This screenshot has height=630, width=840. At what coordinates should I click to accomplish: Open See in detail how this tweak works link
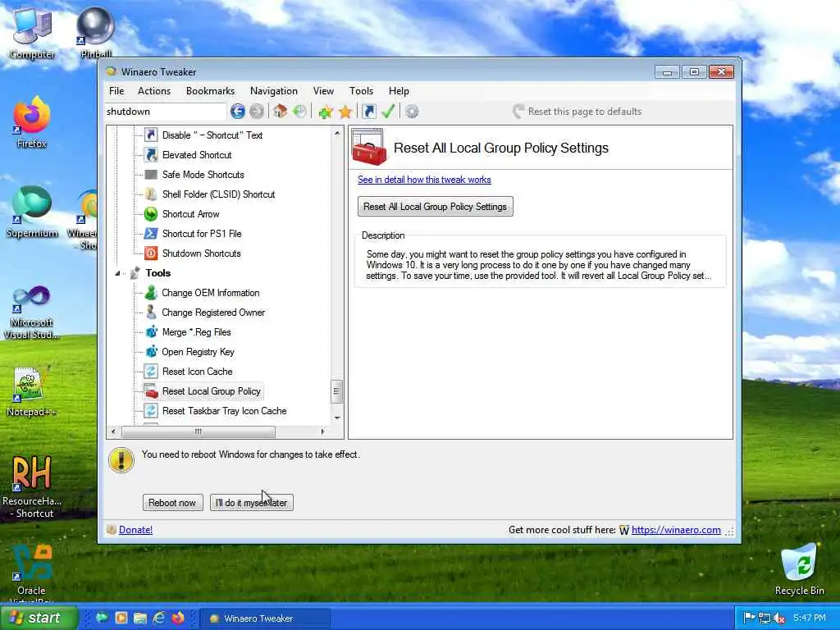click(424, 180)
